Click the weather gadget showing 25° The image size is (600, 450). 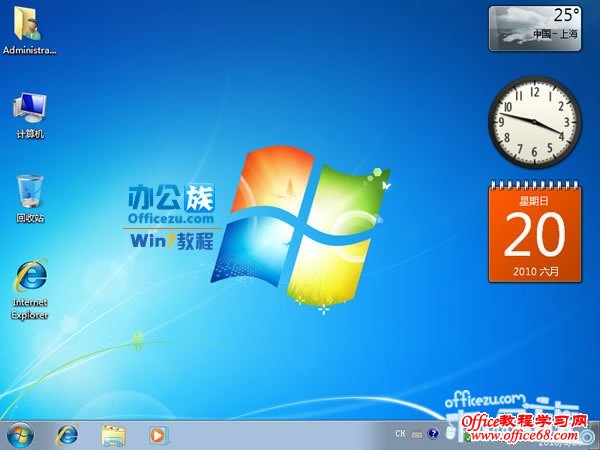[535, 29]
